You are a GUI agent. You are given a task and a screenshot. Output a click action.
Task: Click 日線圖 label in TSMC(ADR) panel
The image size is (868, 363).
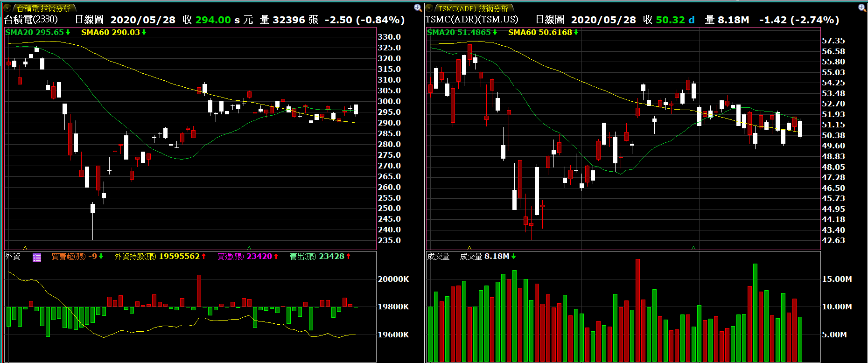click(x=550, y=20)
